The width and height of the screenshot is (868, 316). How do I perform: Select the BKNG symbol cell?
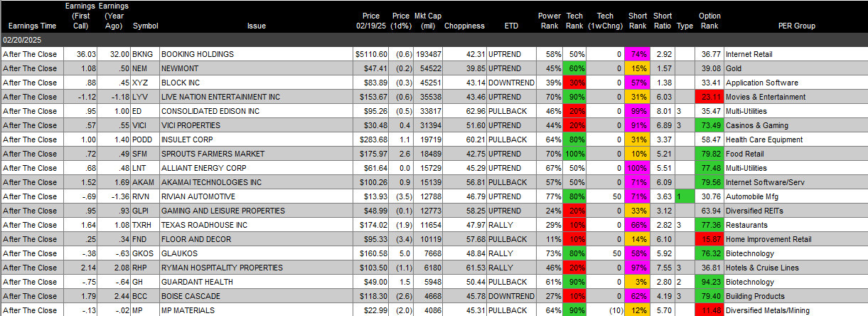144,54
